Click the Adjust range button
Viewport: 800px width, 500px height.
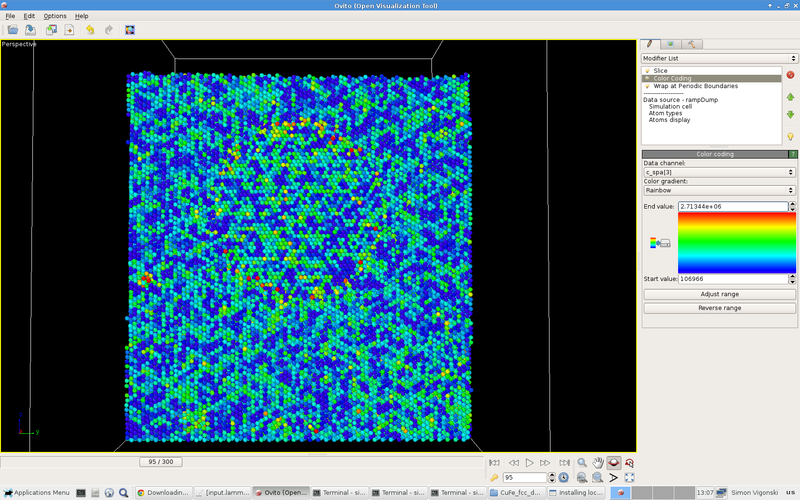pos(718,294)
